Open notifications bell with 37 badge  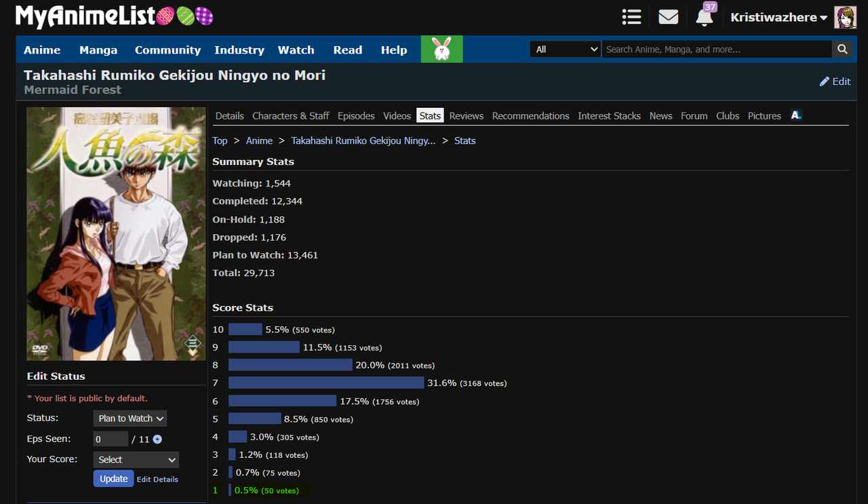pyautogui.click(x=705, y=16)
